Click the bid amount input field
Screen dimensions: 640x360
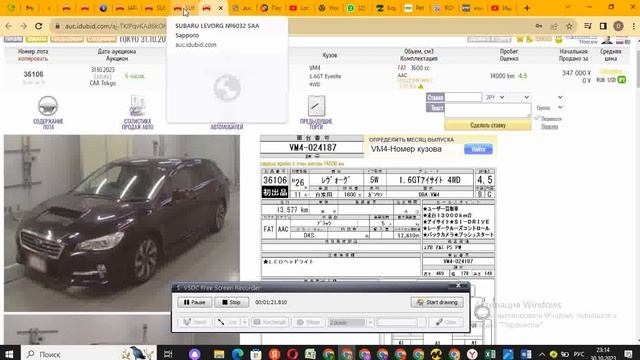pyautogui.click(x=463, y=97)
